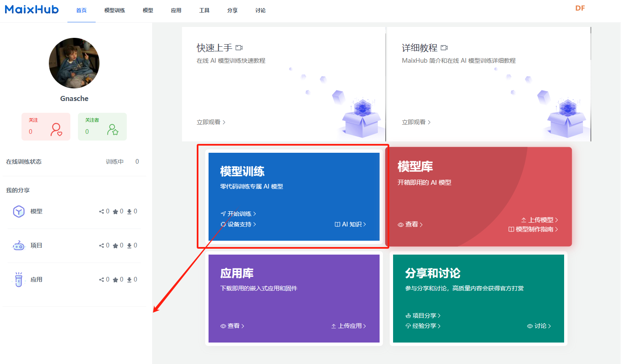Click 立即观看 under 快速上手
The width and height of the screenshot is (621, 364).
[211, 122]
